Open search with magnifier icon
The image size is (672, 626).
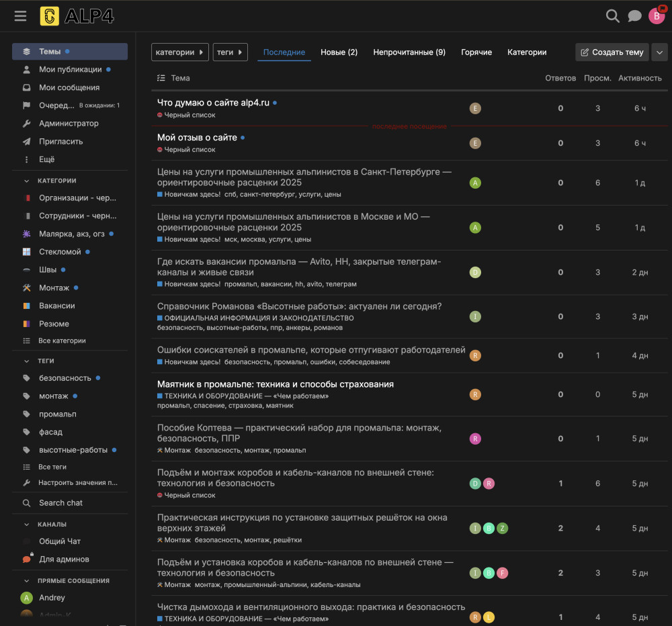pos(612,16)
